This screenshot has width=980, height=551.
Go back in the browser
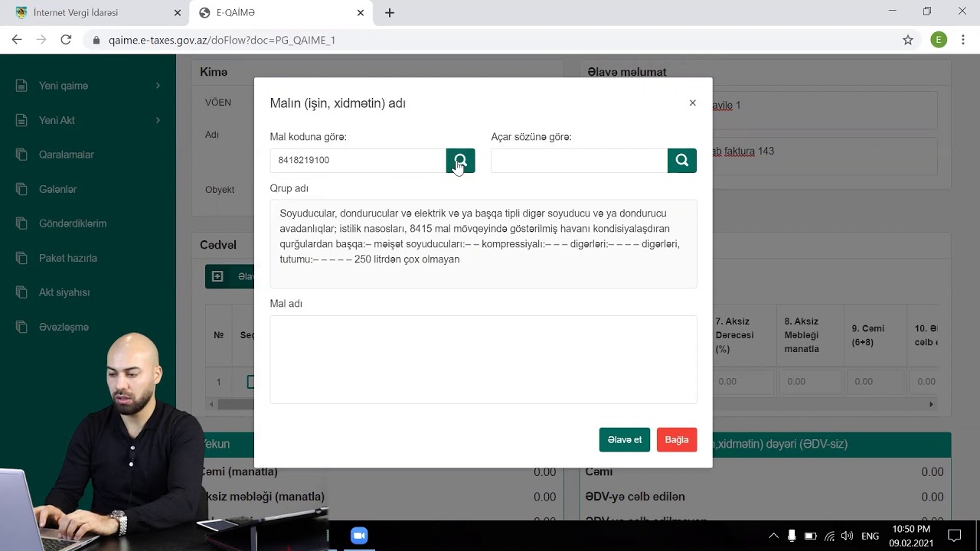pyautogui.click(x=17, y=40)
